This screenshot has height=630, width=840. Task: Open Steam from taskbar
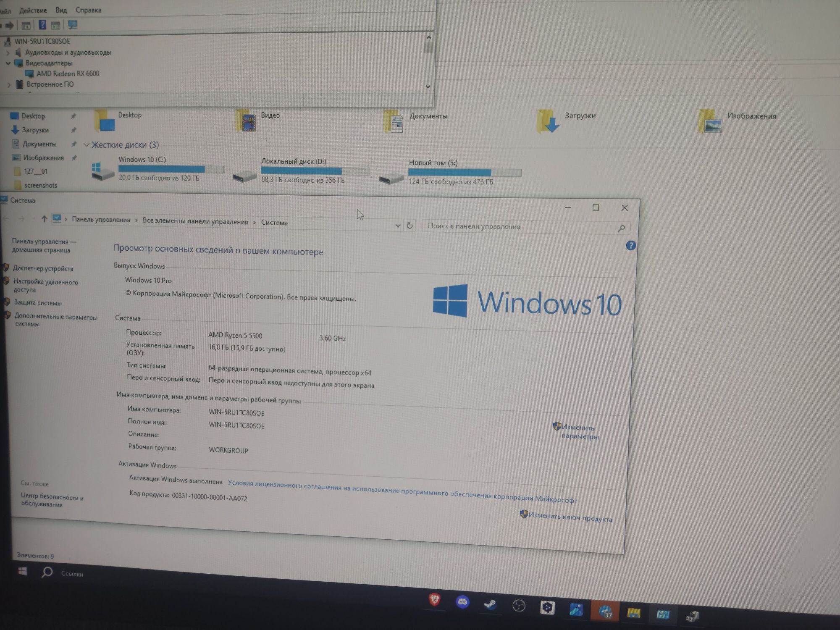[490, 604]
